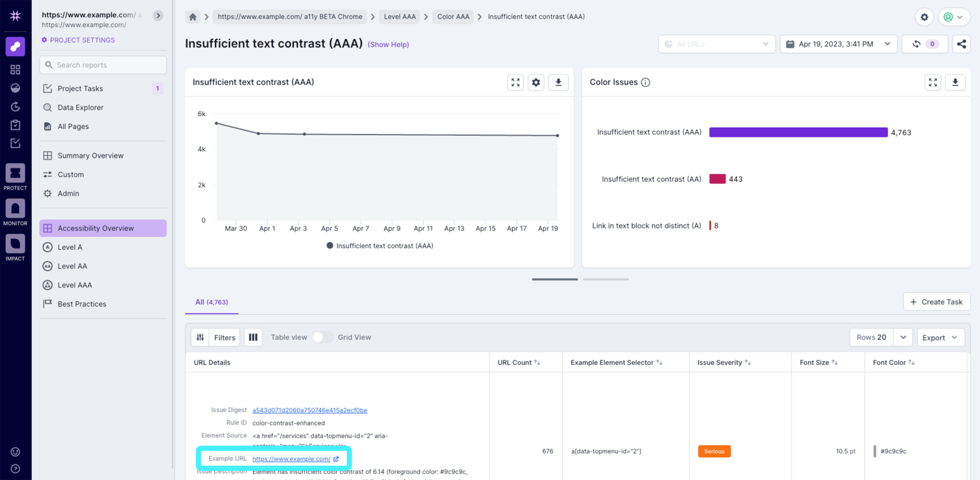Expand the Color Issues chart to fullscreen
Screen dimensions: 980x480
click(933, 82)
